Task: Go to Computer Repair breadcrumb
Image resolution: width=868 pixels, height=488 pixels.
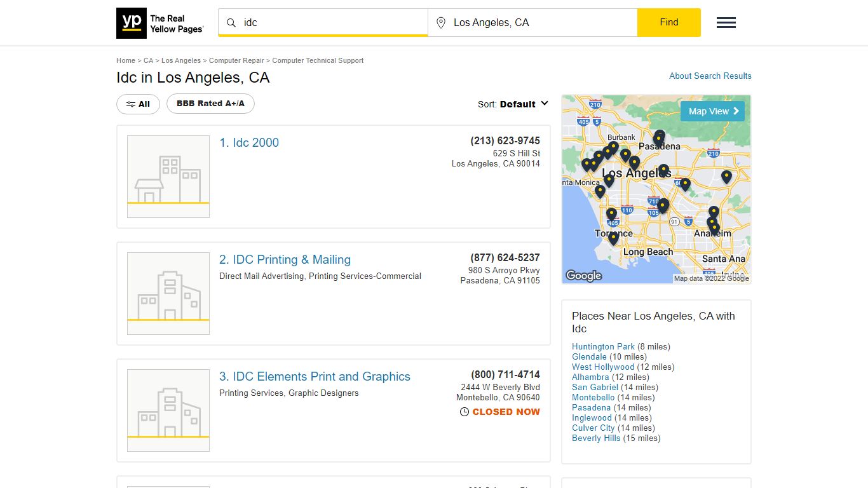Action: pyautogui.click(x=236, y=60)
